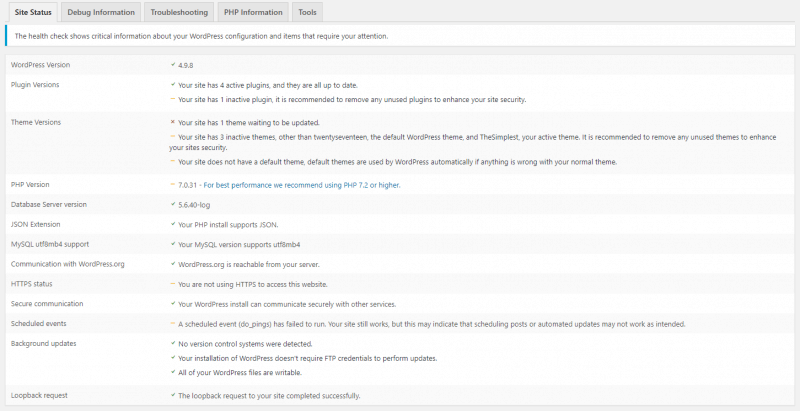Click the green checkmark beside WordPress version 4.9.8
This screenshot has height=411, width=800.
173,65
